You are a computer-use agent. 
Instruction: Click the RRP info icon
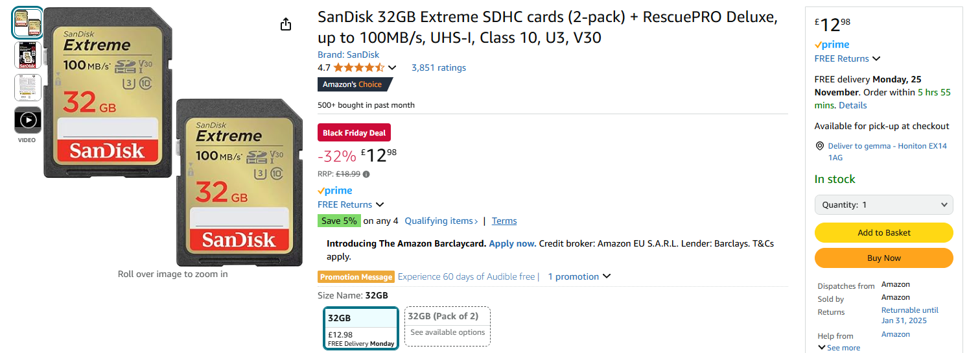366,174
